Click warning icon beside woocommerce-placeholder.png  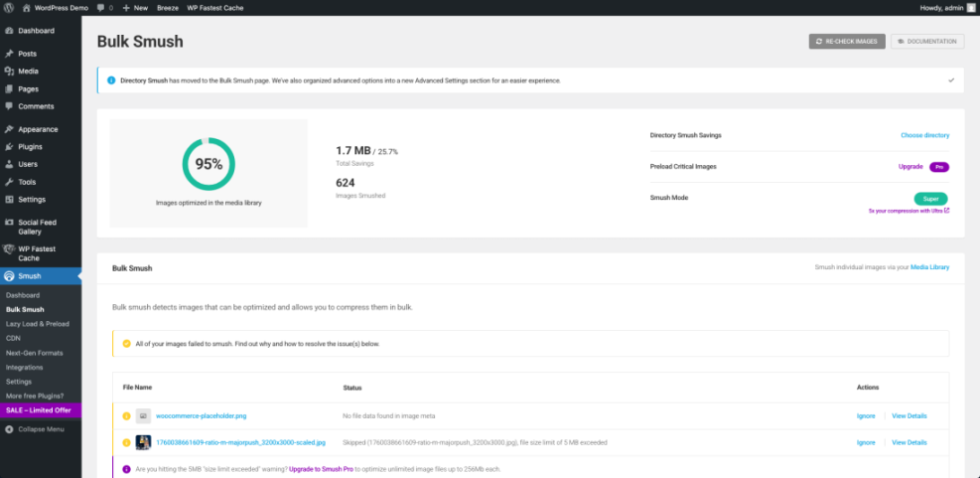click(x=126, y=416)
